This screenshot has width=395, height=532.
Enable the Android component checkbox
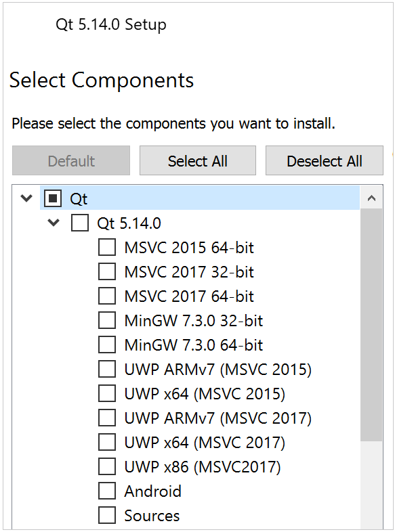click(x=107, y=491)
